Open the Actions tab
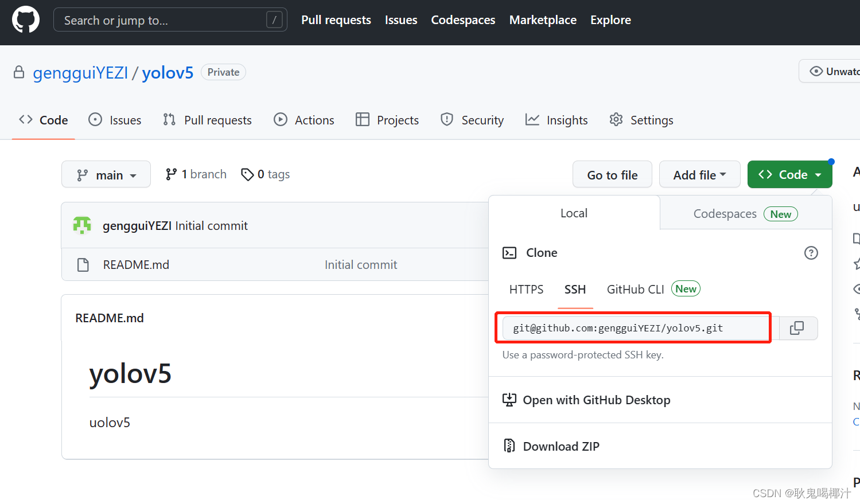Screen dimensions: 860x504 (x=304, y=120)
